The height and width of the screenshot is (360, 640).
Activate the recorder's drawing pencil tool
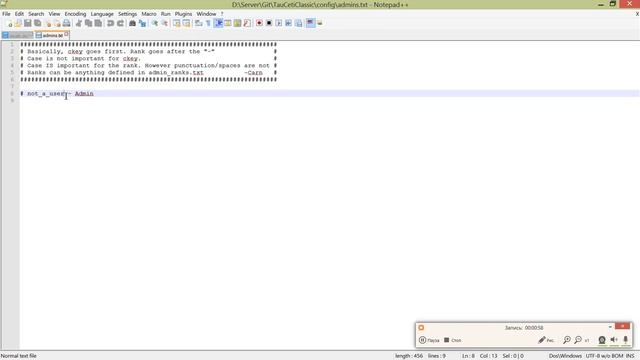(546, 340)
